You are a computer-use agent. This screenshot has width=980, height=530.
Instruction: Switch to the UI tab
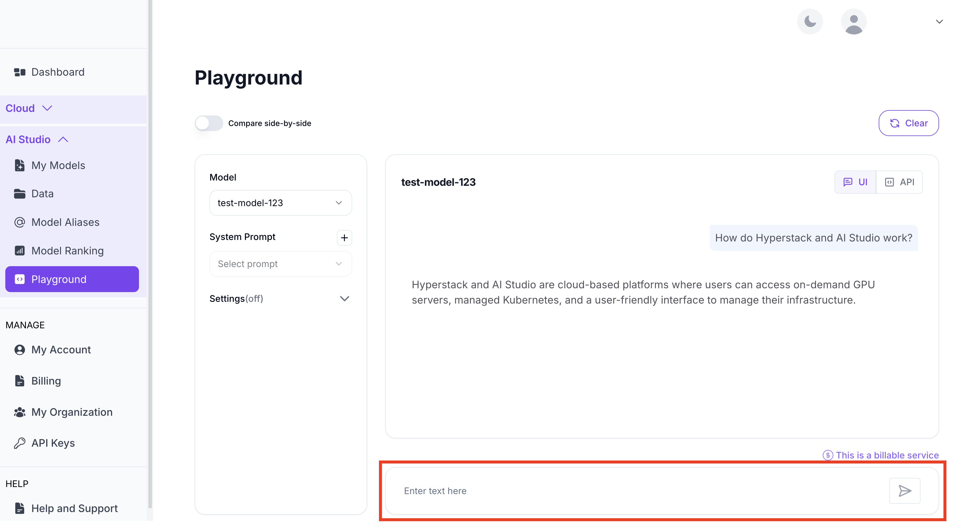[855, 182]
